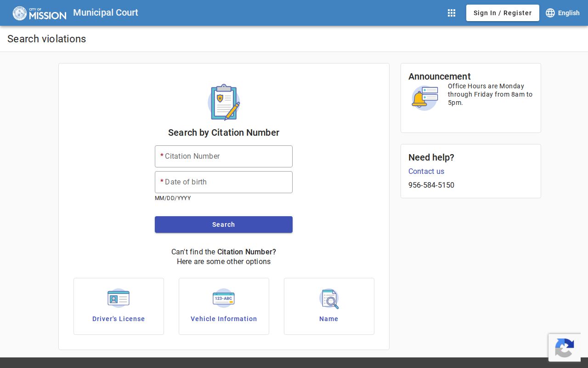The image size is (588, 368).
Task: Click the MM/DD/YYYY format hint
Action: pyautogui.click(x=173, y=198)
